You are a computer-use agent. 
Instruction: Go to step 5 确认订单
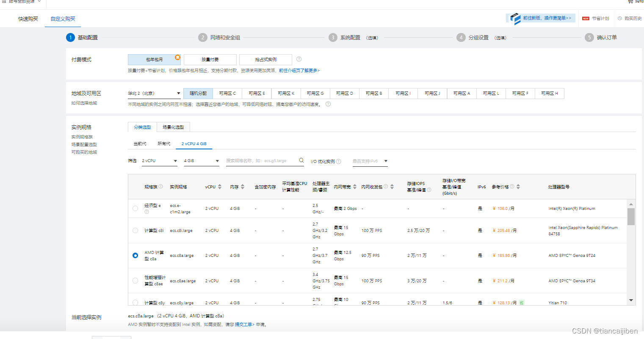pyautogui.click(x=601, y=38)
